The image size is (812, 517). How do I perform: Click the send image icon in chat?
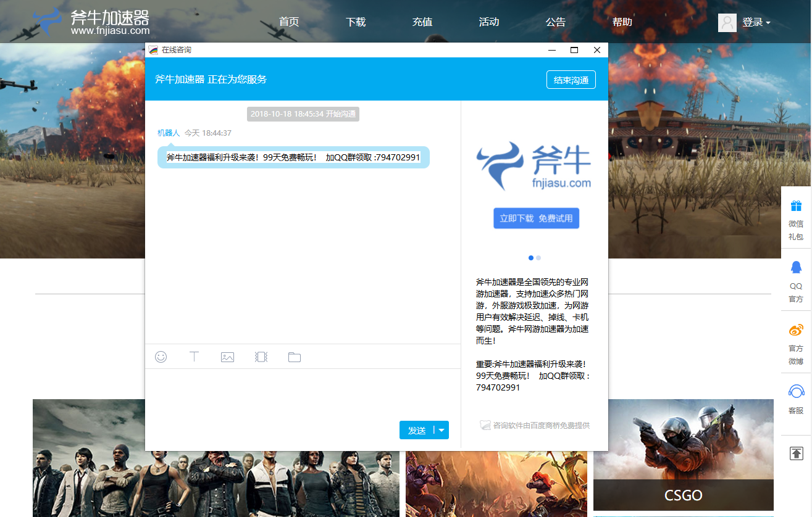point(227,357)
